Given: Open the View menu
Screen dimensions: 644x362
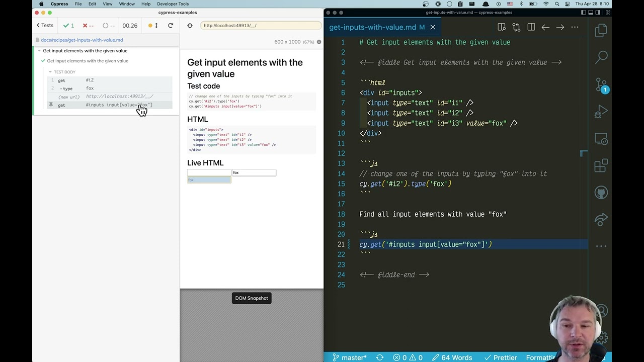Looking at the screenshot, I should (107, 4).
